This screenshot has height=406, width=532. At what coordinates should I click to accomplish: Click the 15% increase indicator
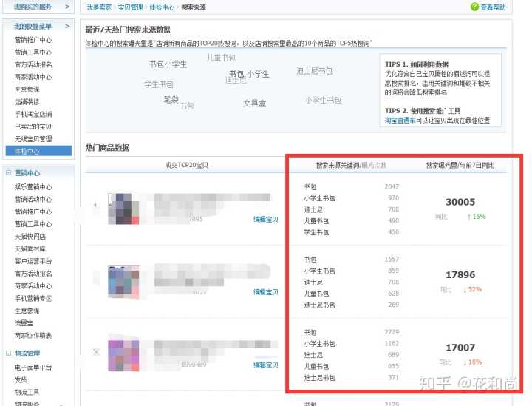[477, 217]
